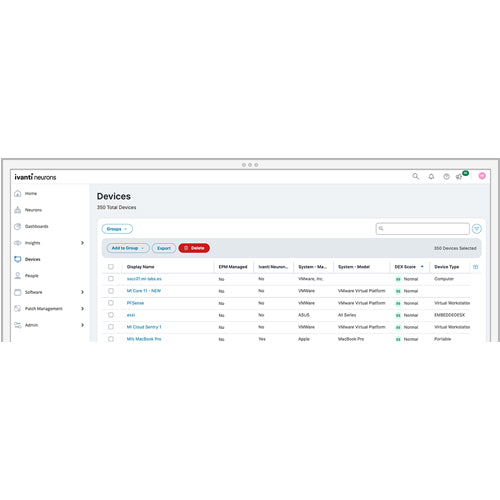Image resolution: width=500 pixels, height=500 pixels.
Task: Toggle the select-all checkbox in table header
Action: point(111,267)
